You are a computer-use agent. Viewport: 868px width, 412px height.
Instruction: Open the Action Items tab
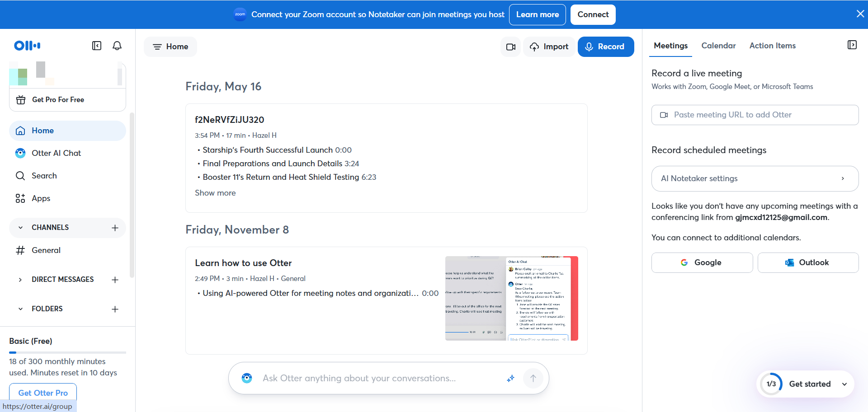[x=772, y=46]
